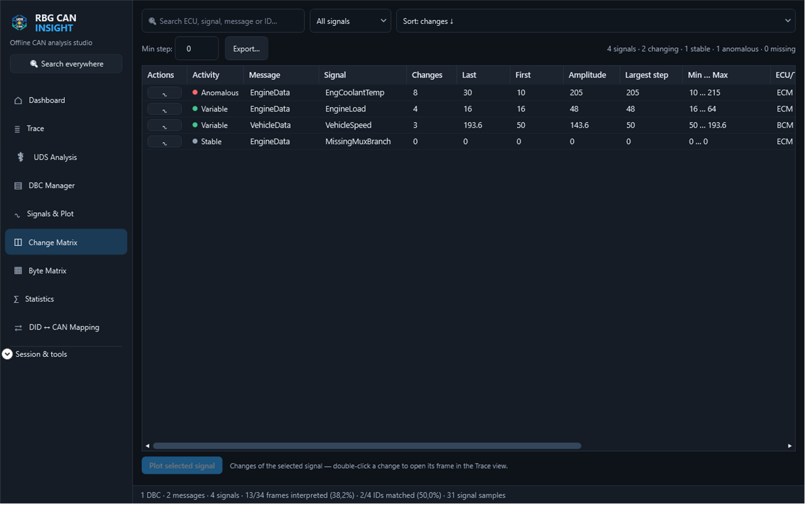This screenshot has height=511, width=812.
Task: Select the Change Matrix sidebar icon
Action: pyautogui.click(x=18, y=243)
